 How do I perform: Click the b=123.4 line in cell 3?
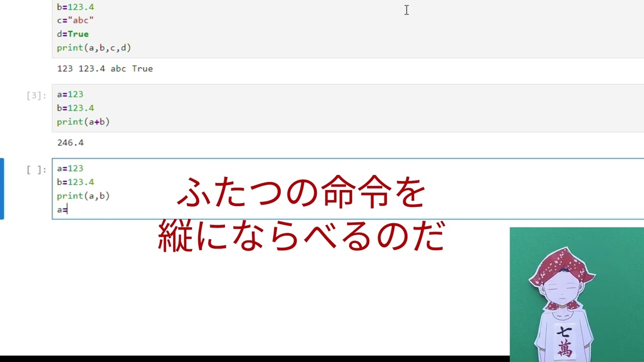75,108
